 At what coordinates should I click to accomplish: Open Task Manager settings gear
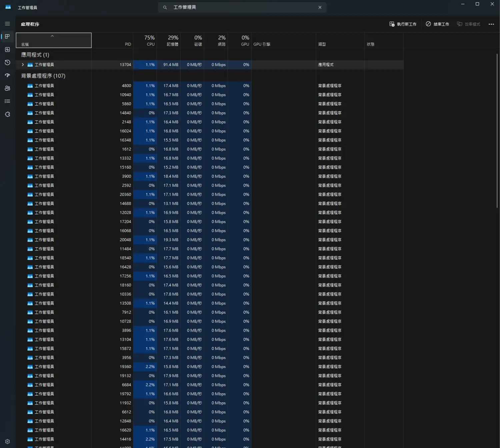click(7, 441)
